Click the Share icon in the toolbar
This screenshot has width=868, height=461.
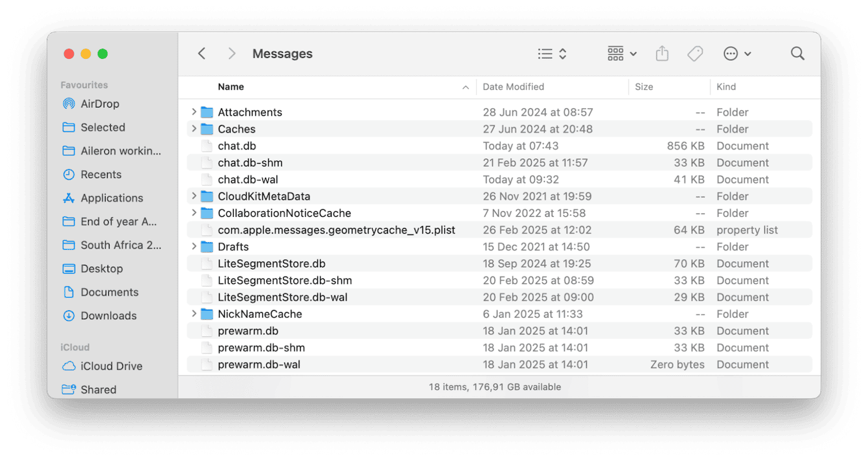(661, 53)
